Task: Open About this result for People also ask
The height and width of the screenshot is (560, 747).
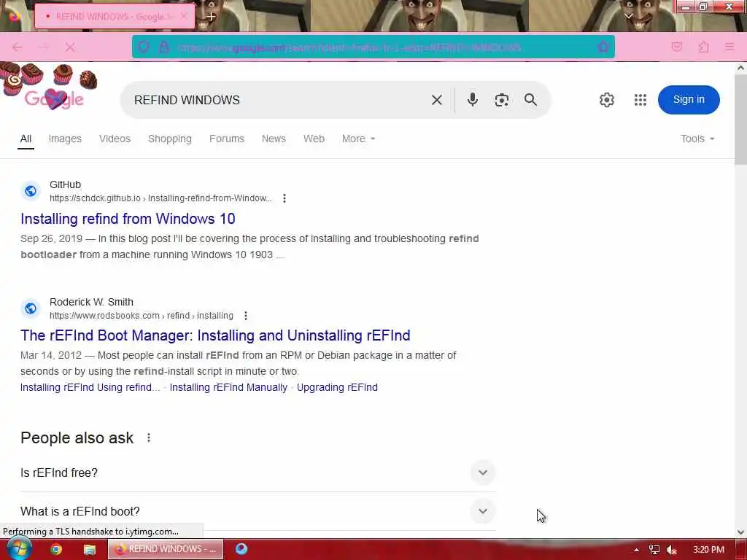Action: pos(149,437)
